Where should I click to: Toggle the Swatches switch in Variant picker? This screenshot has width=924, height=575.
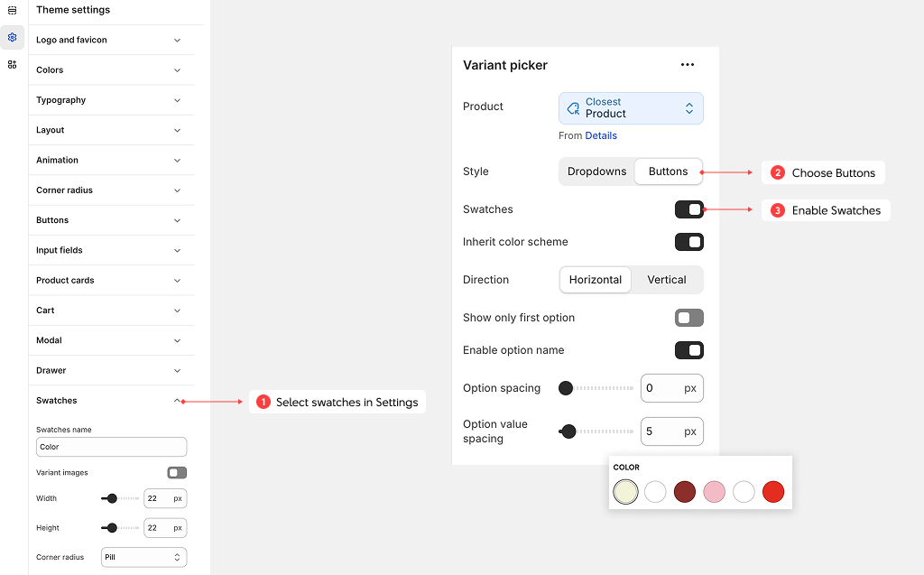(x=689, y=209)
